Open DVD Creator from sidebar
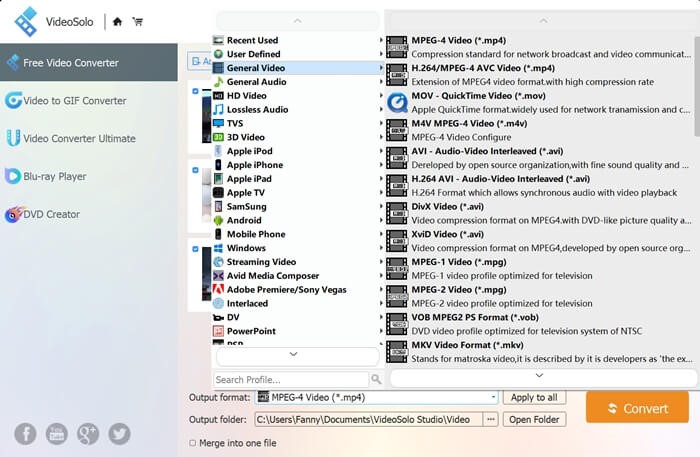This screenshot has width=700, height=457. [x=89, y=214]
